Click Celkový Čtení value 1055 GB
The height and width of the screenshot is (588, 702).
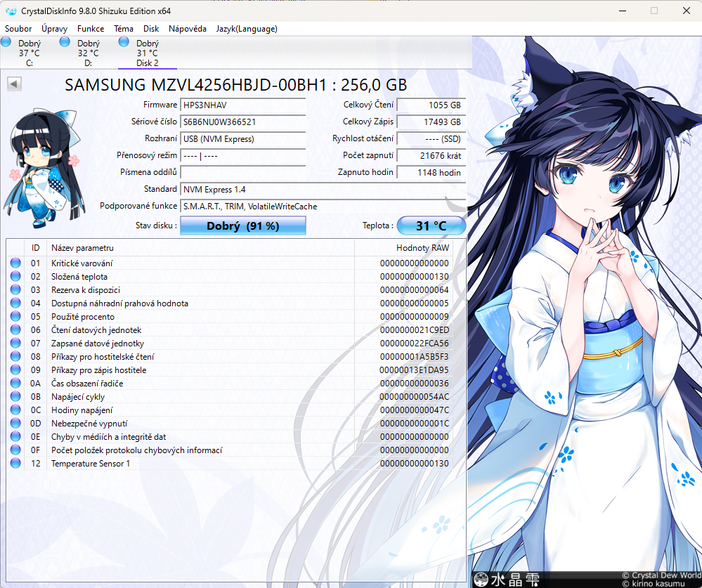pyautogui.click(x=431, y=105)
